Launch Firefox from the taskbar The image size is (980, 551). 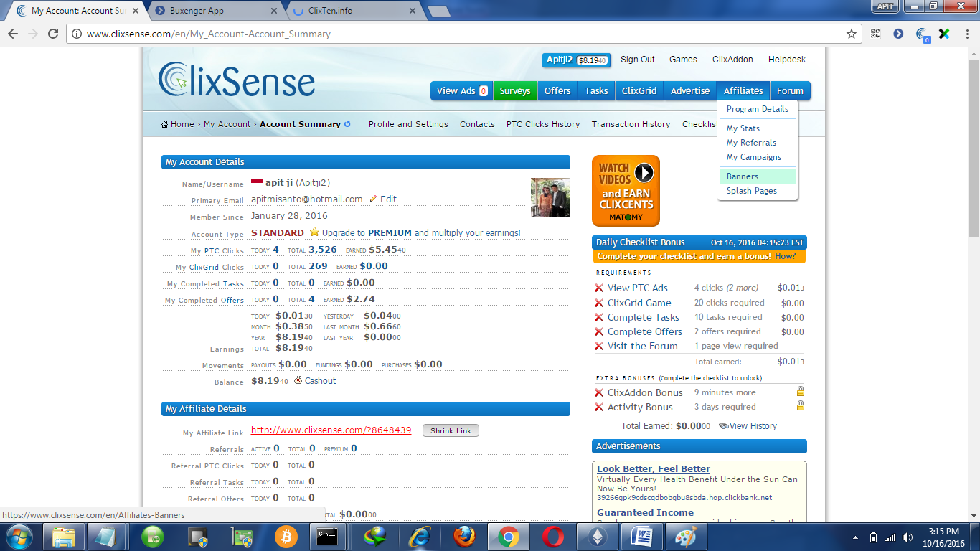pos(464,537)
